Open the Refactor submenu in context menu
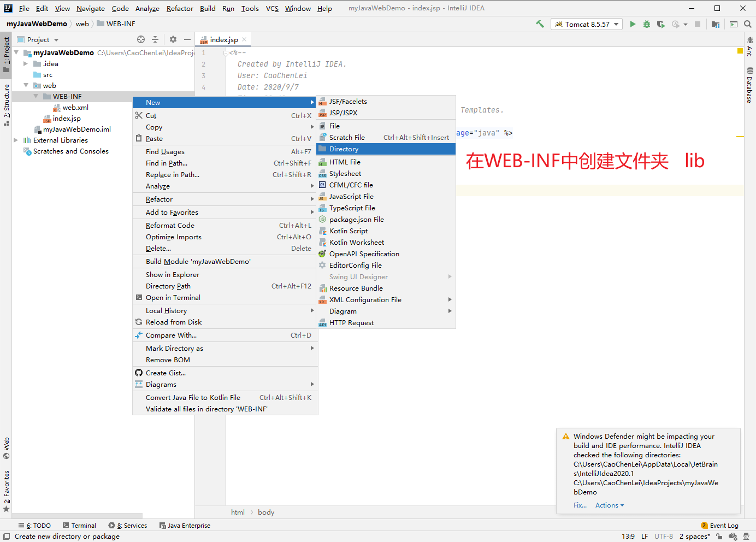The image size is (756, 542). point(225,199)
